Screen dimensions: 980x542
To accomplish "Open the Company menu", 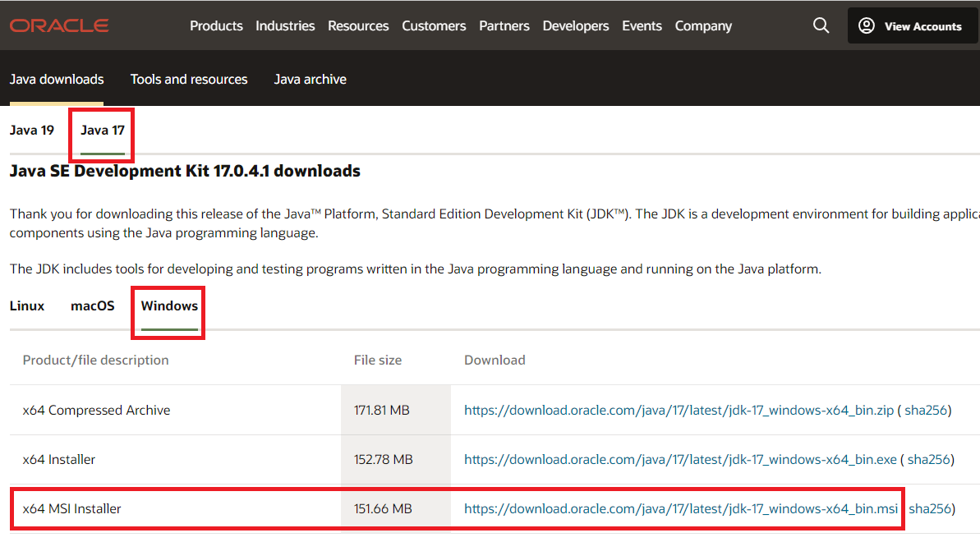I will (703, 25).
